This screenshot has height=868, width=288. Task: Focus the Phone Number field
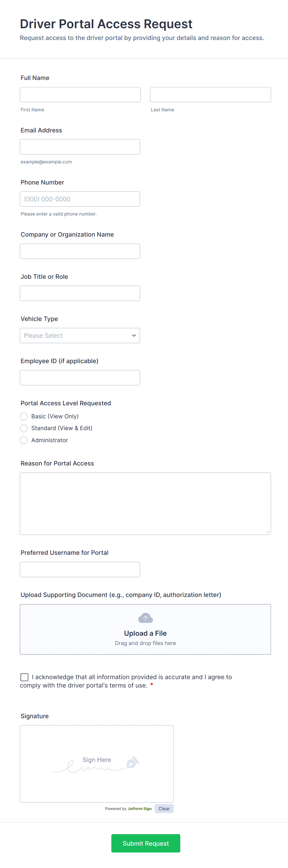[x=80, y=199]
